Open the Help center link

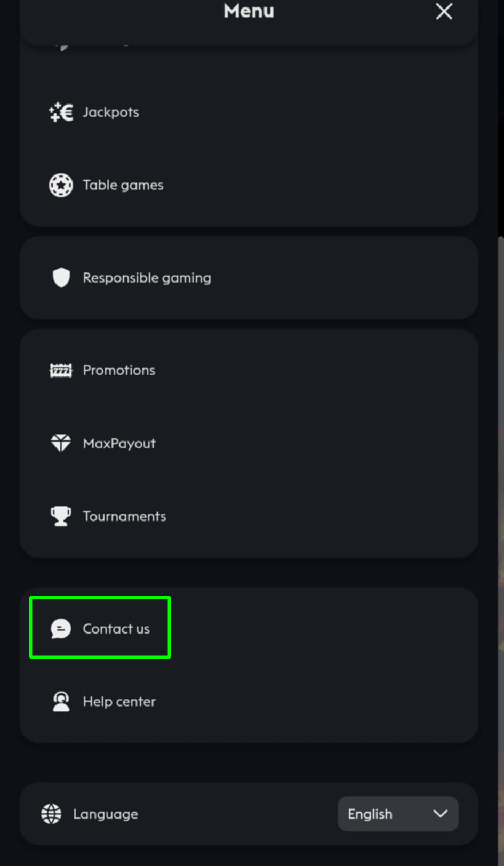point(119,702)
